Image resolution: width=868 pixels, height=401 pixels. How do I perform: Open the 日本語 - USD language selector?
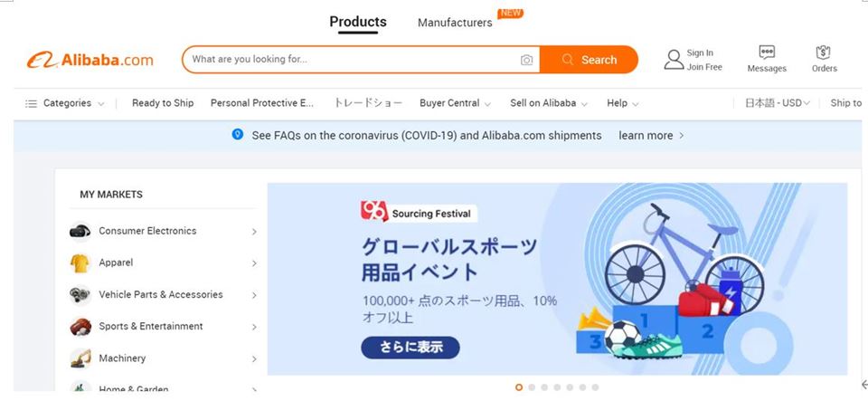778,103
